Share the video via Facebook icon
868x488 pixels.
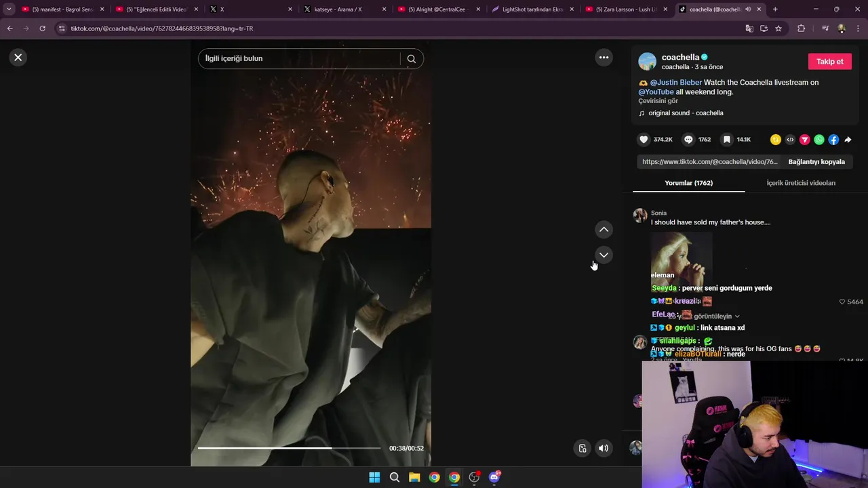tap(833, 140)
